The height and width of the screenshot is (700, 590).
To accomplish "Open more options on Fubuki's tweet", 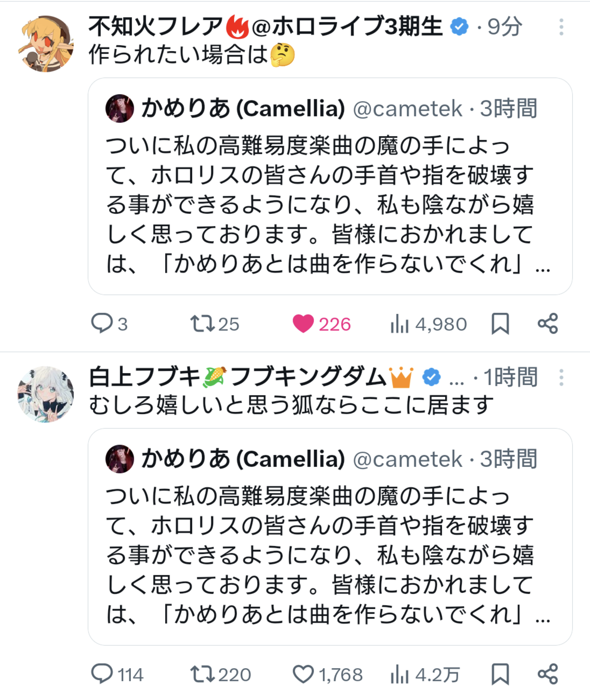I will click(561, 378).
